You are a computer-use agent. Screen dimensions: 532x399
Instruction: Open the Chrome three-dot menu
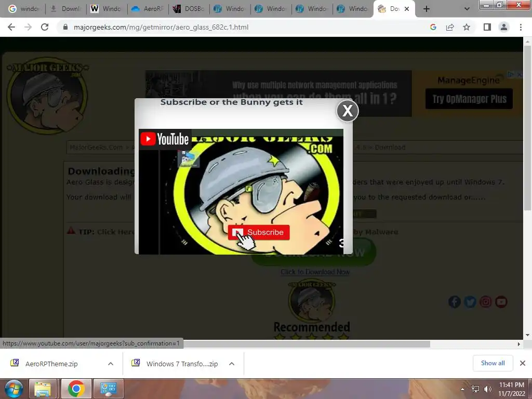(521, 27)
